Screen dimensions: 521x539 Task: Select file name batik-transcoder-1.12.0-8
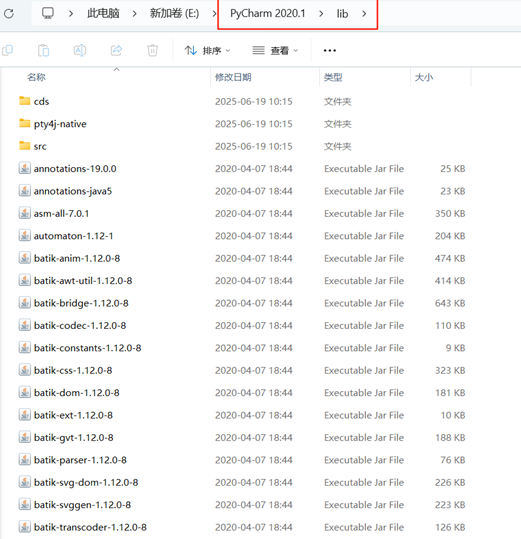pos(90,527)
